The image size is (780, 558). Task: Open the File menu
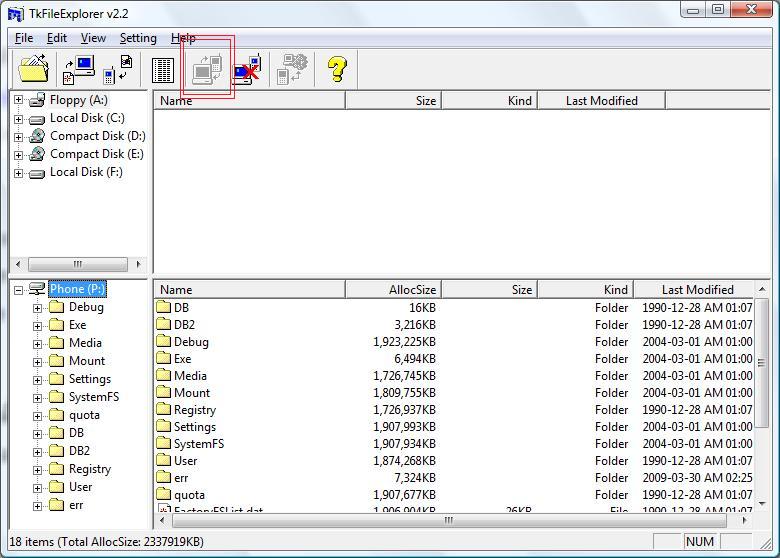pos(24,38)
